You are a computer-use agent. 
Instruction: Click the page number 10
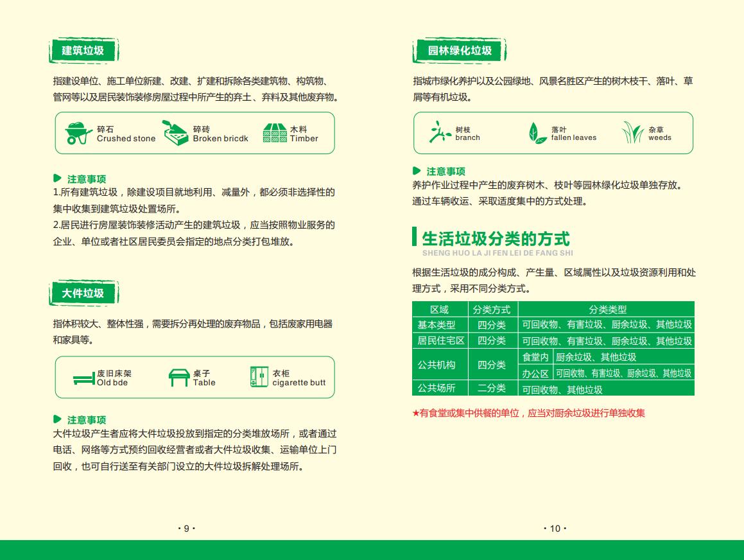pos(555,528)
